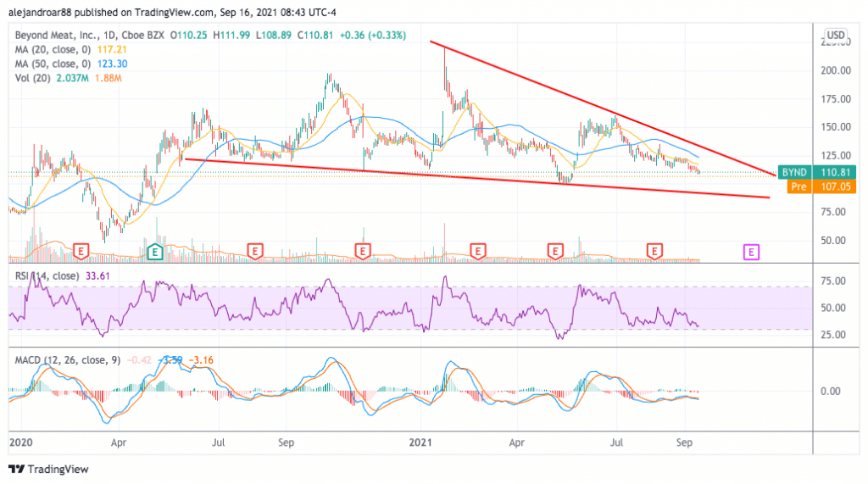
Task: Open red E marker between 2021 and Apr 2021
Action: point(478,252)
